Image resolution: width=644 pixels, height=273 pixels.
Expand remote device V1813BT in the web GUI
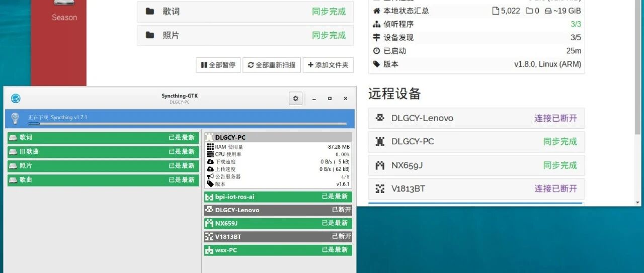pos(476,189)
